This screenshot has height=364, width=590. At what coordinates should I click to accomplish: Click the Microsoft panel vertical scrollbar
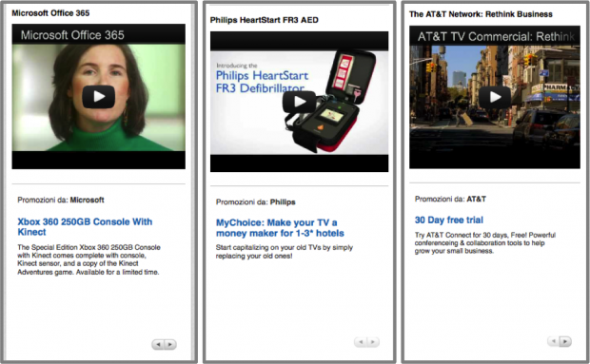tap(193, 182)
